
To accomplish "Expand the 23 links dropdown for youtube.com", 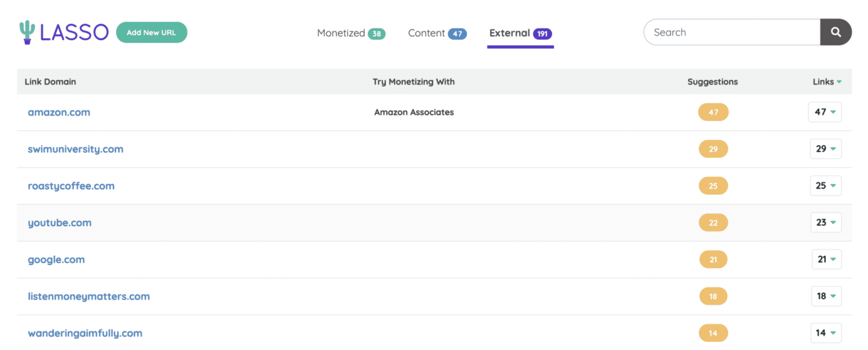I will point(826,223).
